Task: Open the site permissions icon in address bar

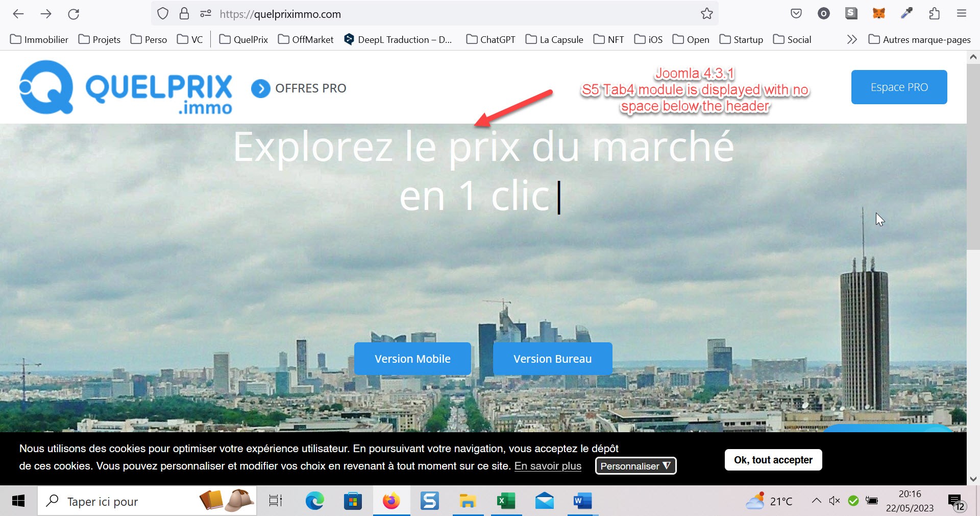Action: 206,14
